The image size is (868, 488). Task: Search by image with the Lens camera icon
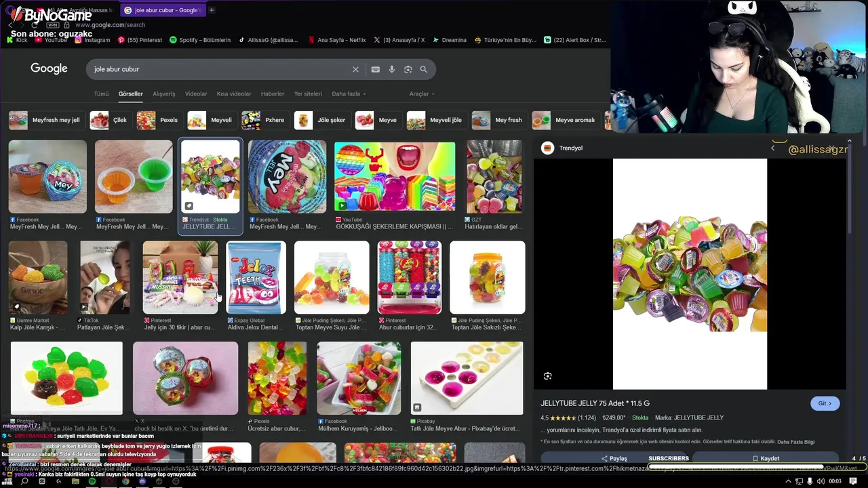[x=408, y=69]
